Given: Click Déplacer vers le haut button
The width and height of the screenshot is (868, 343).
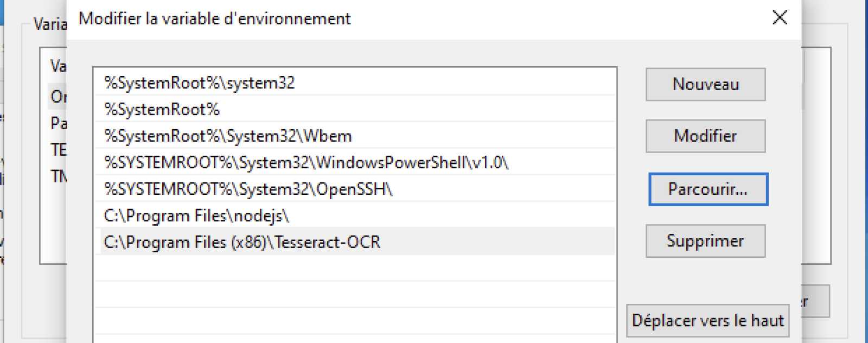Looking at the screenshot, I should tap(708, 321).
